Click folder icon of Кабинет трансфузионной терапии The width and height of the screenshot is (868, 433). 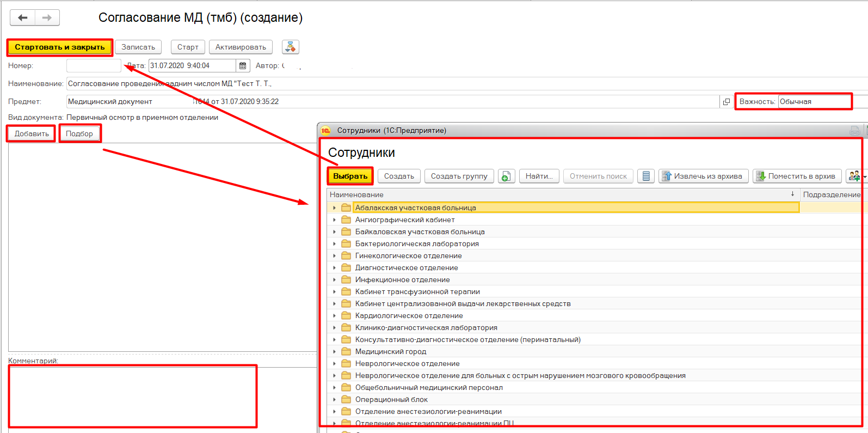pos(346,291)
